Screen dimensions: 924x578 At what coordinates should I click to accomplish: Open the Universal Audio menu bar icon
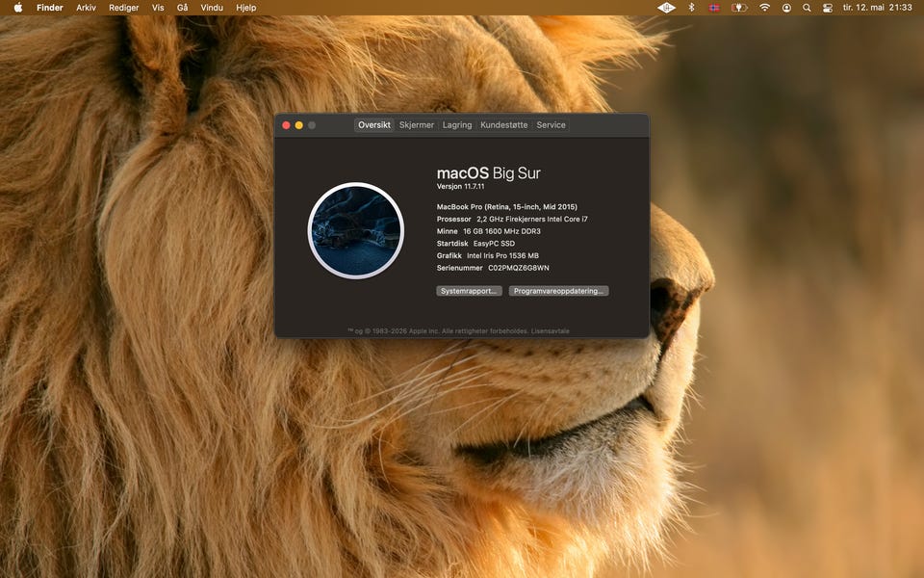(x=666, y=8)
